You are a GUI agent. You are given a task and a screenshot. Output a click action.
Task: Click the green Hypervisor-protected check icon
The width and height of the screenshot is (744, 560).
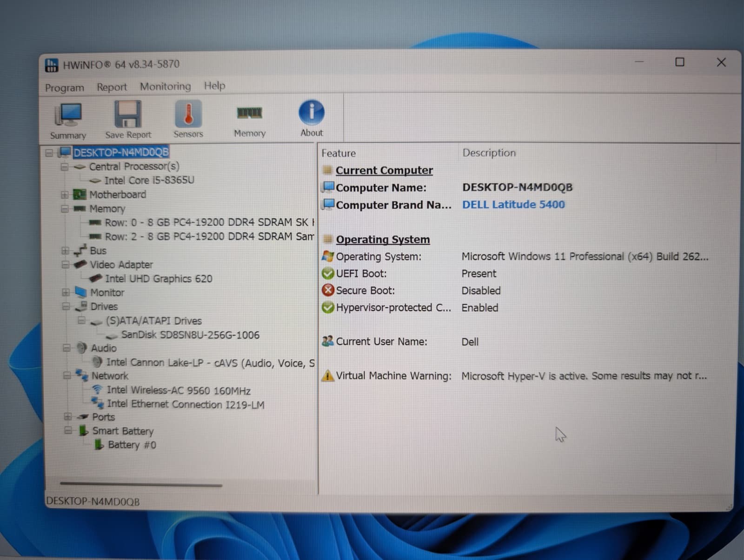[x=328, y=307]
